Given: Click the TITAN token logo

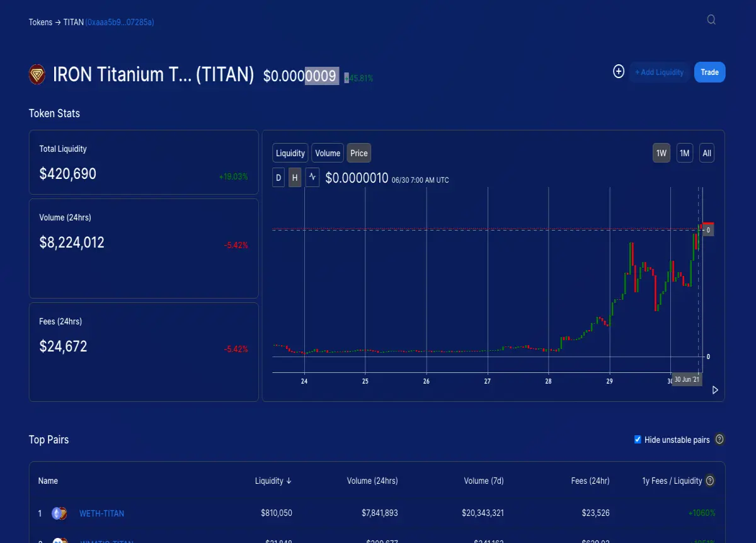Looking at the screenshot, I should [x=37, y=75].
